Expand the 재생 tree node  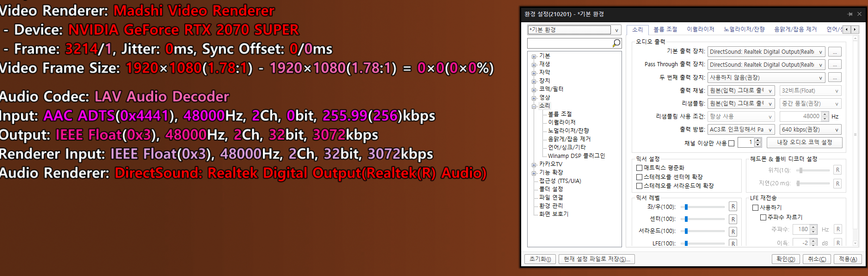534,65
